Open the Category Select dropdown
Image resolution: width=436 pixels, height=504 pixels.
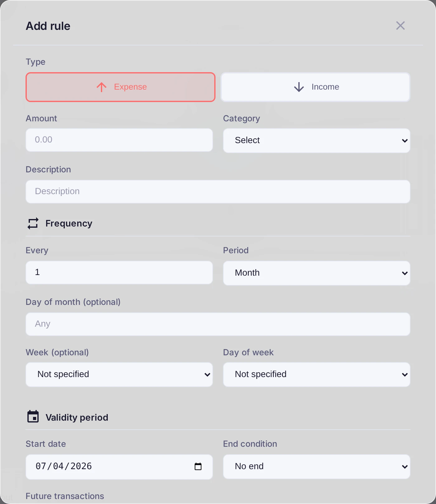pyautogui.click(x=317, y=141)
